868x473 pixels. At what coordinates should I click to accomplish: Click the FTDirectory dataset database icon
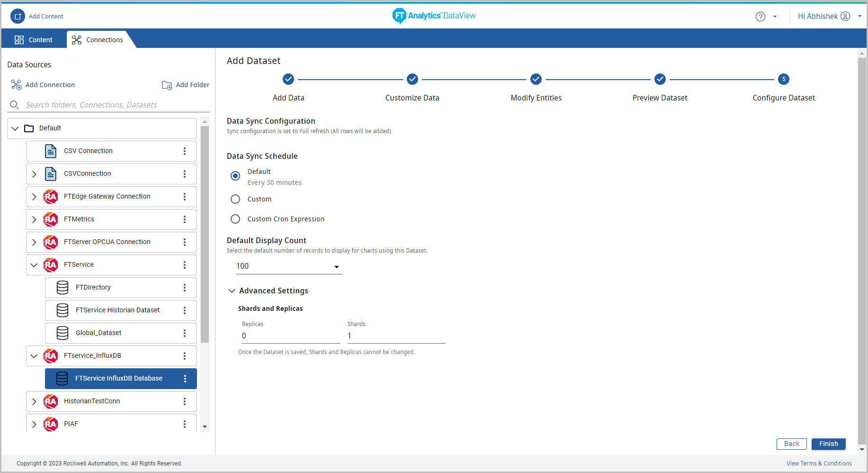pyautogui.click(x=63, y=288)
